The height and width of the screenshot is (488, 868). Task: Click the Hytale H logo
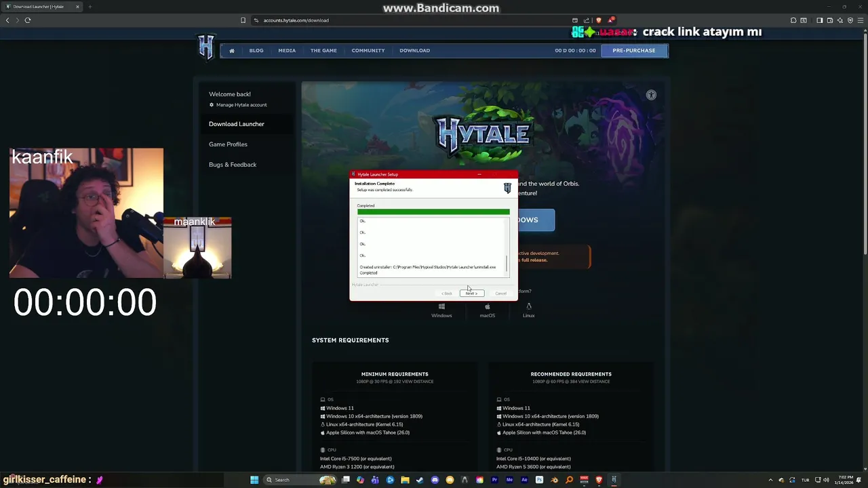pos(206,47)
